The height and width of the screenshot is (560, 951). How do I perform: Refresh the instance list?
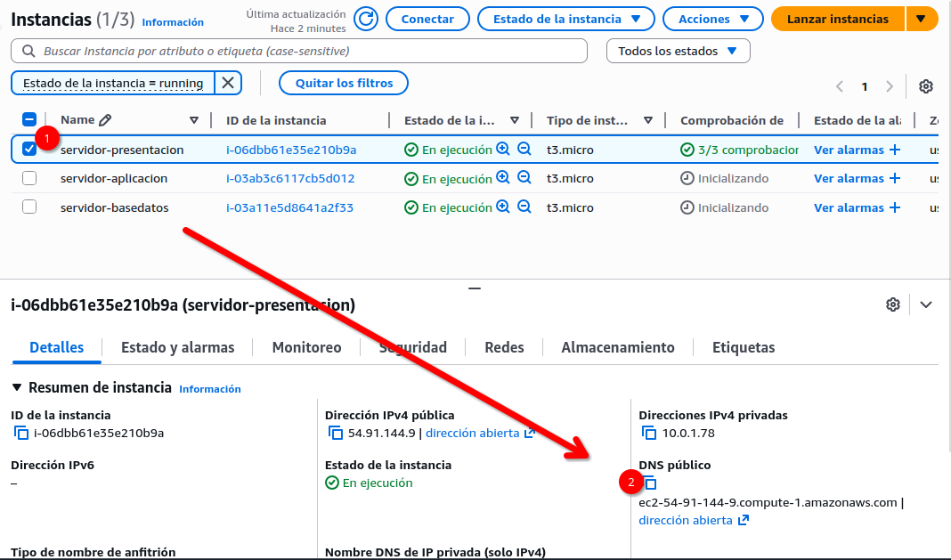pyautogui.click(x=365, y=18)
